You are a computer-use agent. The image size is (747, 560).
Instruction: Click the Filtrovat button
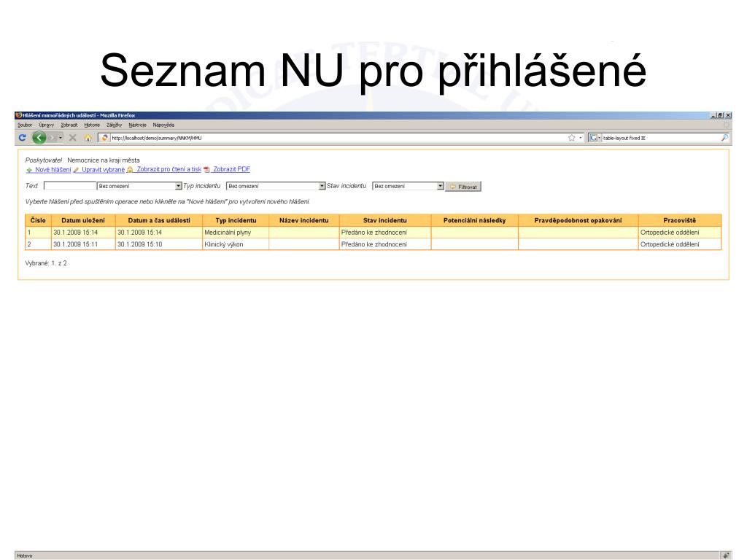coord(463,187)
